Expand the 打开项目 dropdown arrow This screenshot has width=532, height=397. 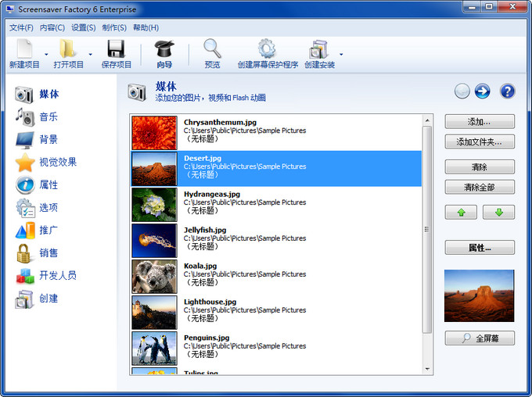(x=90, y=54)
